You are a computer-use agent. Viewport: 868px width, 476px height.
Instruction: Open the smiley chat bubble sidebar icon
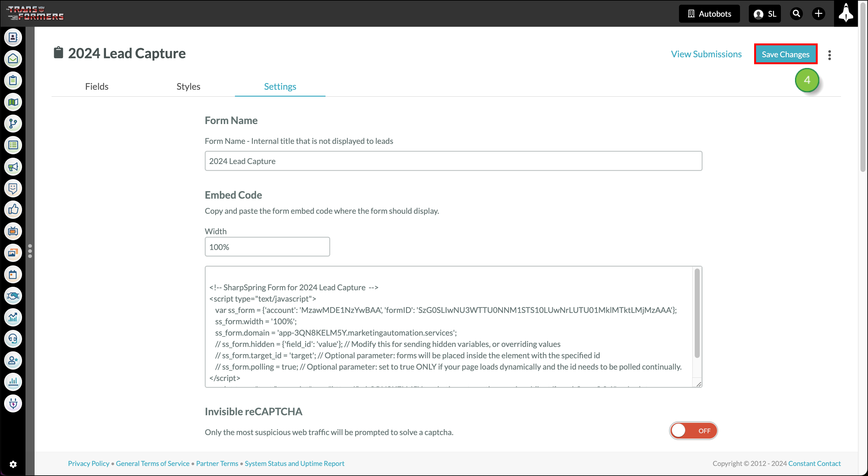[13, 188]
